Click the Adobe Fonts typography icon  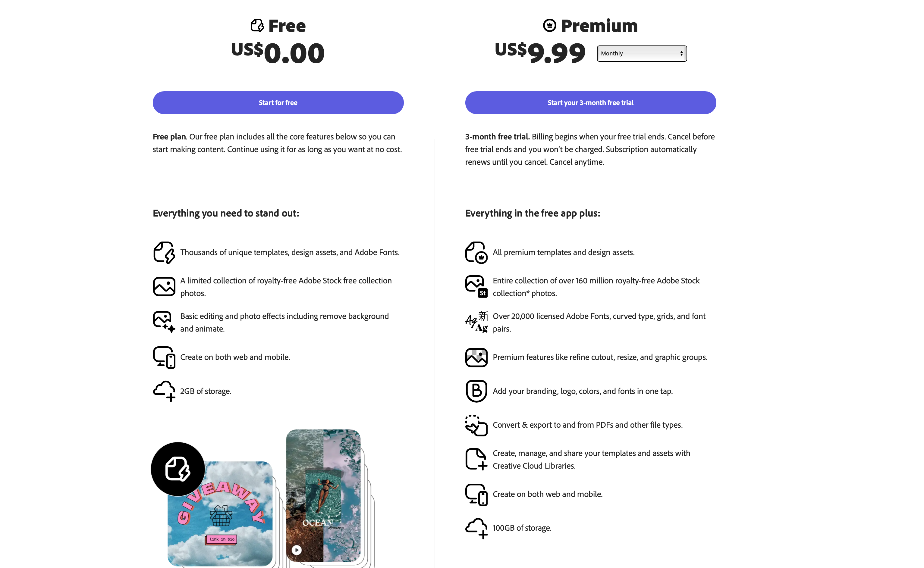pyautogui.click(x=476, y=322)
